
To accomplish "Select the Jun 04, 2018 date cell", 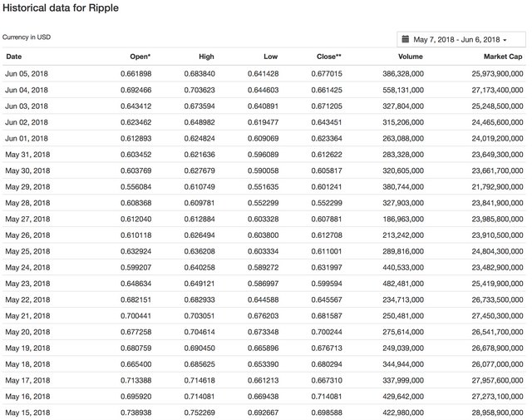I will click(27, 90).
